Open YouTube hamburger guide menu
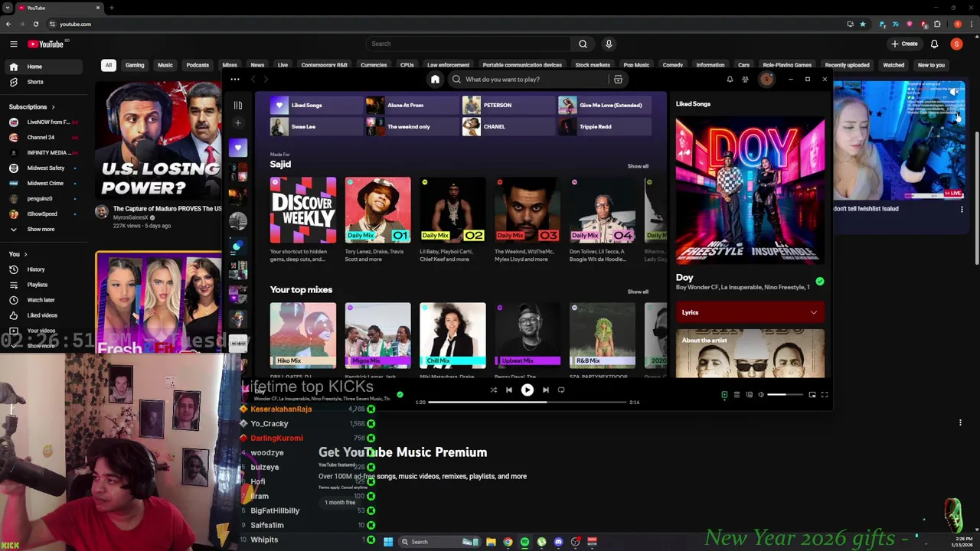The height and width of the screenshot is (551, 980). [x=14, y=44]
